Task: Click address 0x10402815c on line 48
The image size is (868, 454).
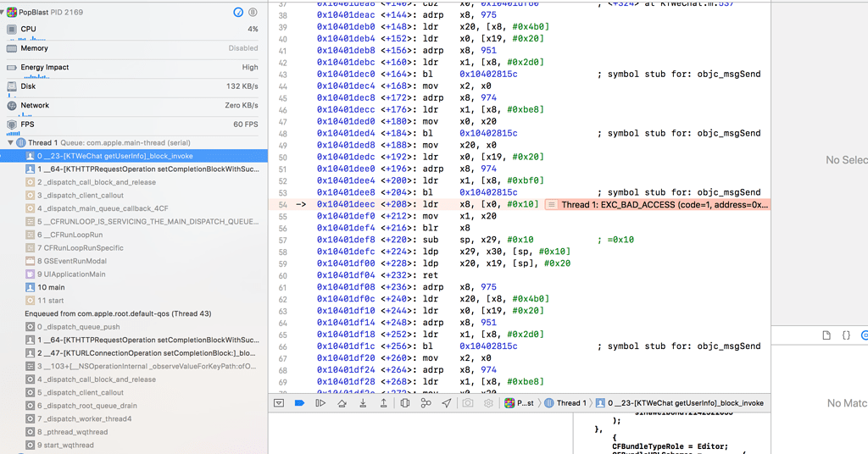Action: [488, 133]
